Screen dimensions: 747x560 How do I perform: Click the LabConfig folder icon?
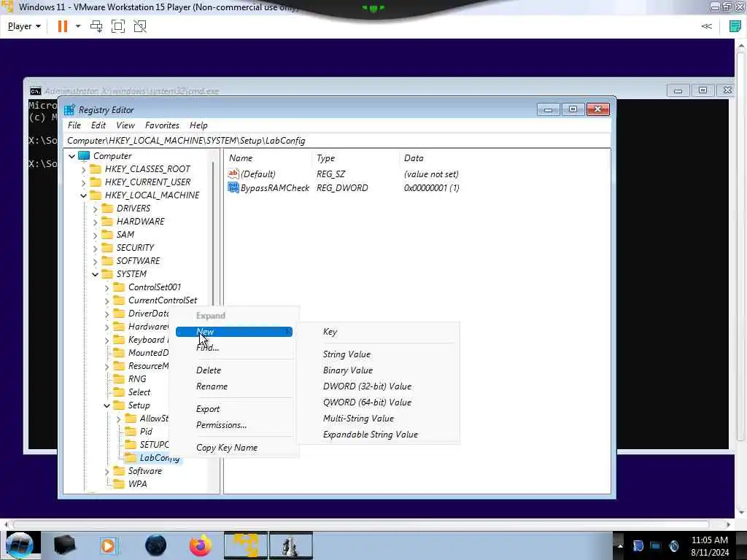point(131,458)
